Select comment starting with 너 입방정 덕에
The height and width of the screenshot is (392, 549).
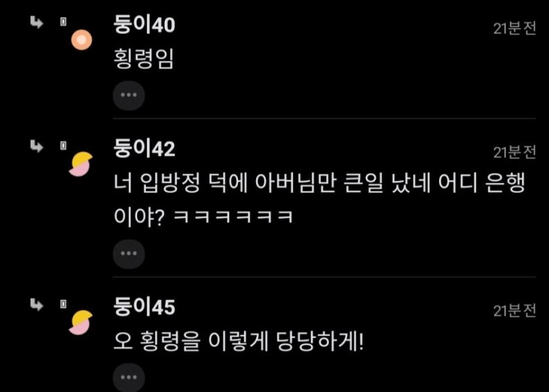coord(320,199)
